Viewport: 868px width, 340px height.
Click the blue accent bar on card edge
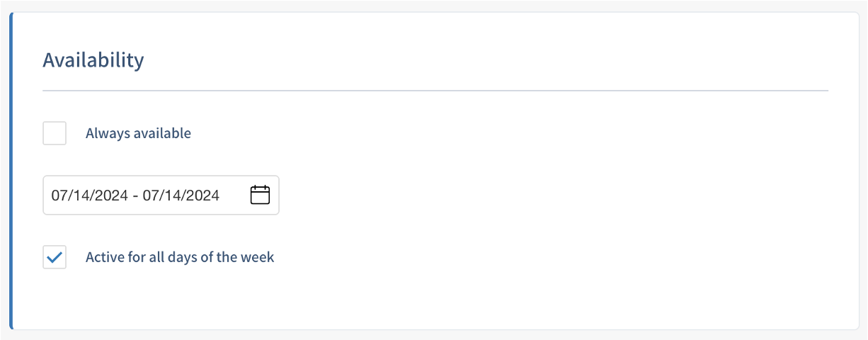click(x=11, y=170)
